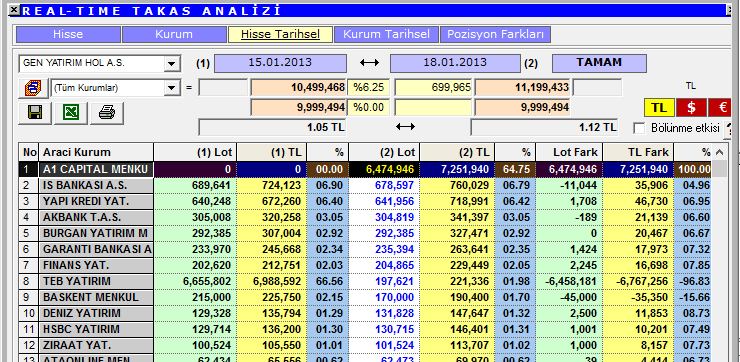Click the total lot value 10,499,468
Viewport: 740px width, 362px height.
(299, 88)
